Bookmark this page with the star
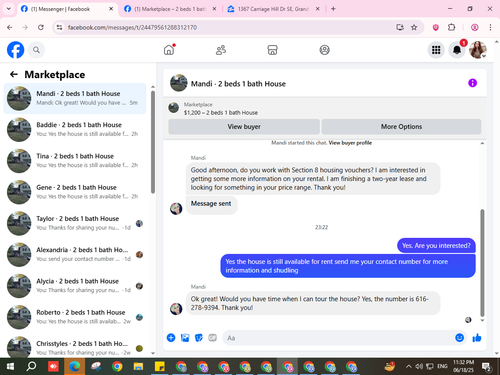Viewport: 500px width, 375px height. click(414, 27)
